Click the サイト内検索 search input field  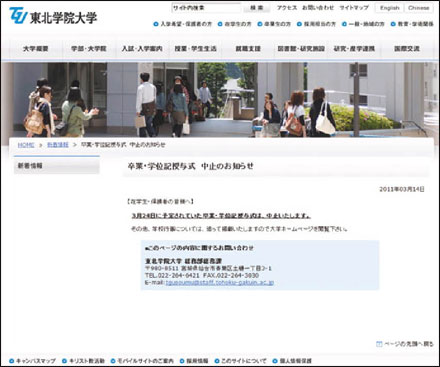pyautogui.click(x=206, y=8)
